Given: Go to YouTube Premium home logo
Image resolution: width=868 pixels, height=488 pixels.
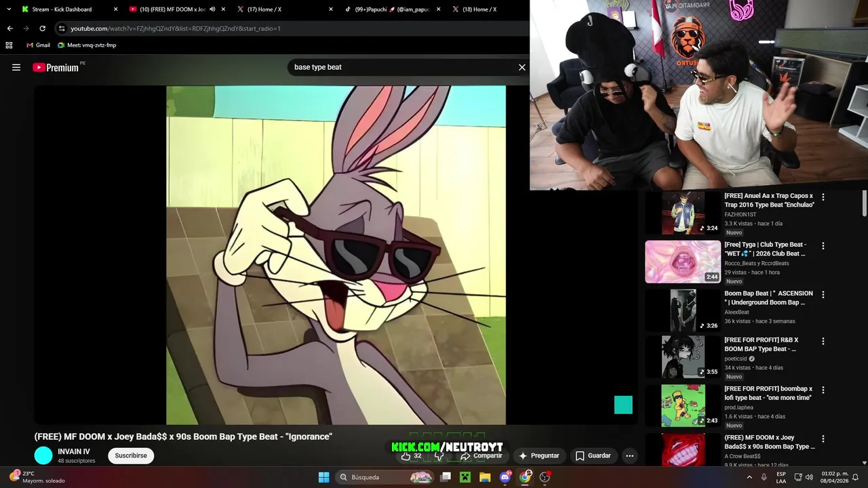Looking at the screenshot, I should pyautogui.click(x=56, y=67).
